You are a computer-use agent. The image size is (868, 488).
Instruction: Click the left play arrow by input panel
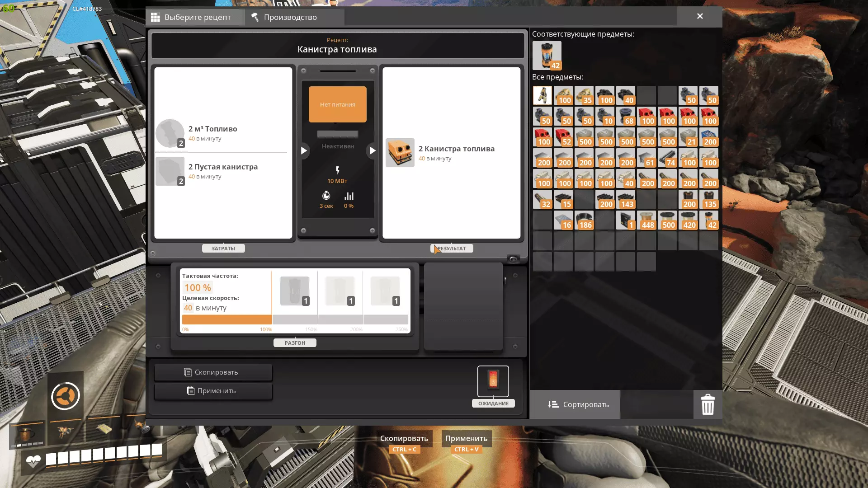coord(304,150)
